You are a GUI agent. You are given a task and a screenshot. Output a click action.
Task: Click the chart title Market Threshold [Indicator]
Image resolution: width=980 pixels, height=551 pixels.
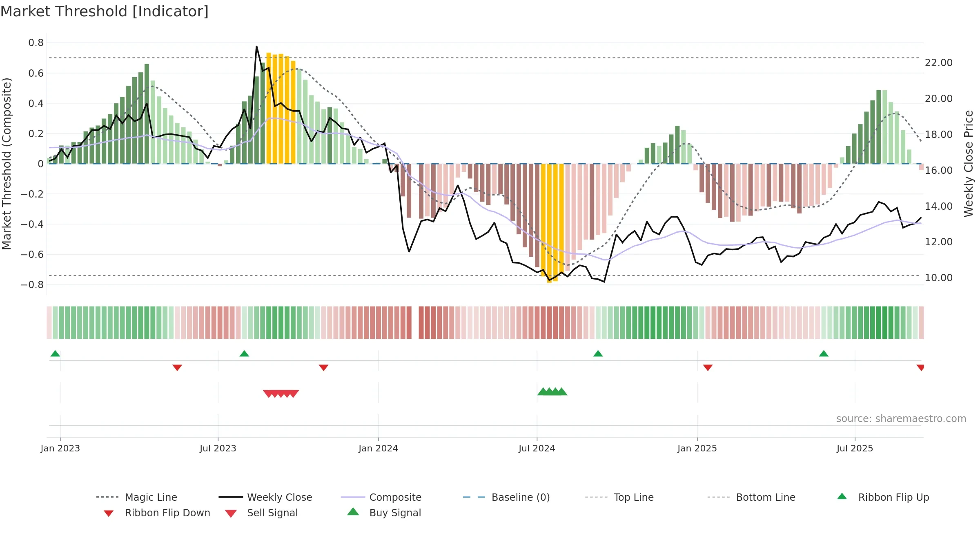(105, 11)
